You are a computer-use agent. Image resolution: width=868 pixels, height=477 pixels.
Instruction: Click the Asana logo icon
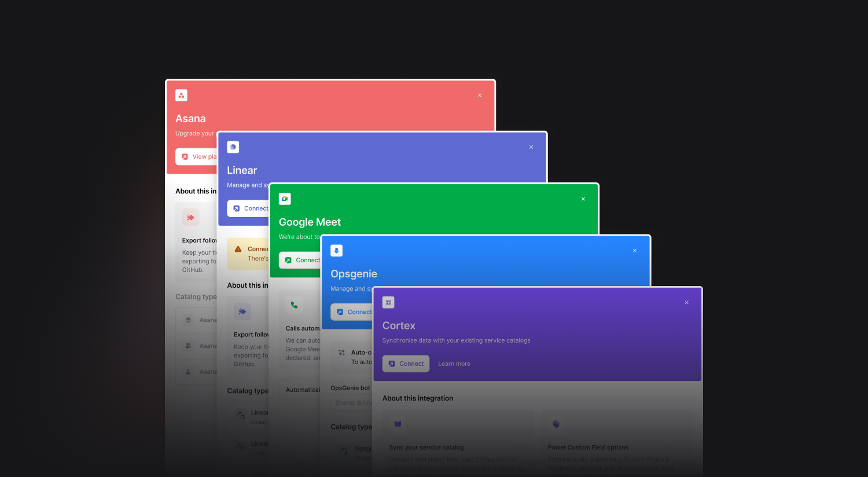(181, 96)
